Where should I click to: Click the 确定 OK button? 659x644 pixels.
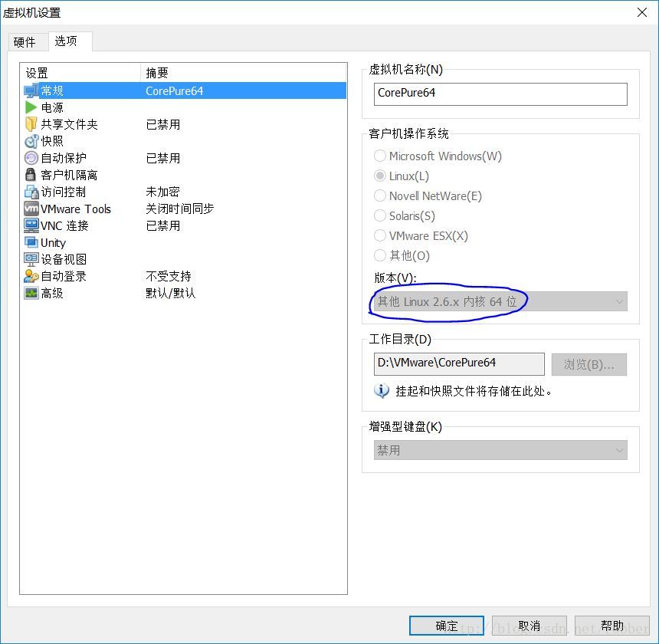446,626
